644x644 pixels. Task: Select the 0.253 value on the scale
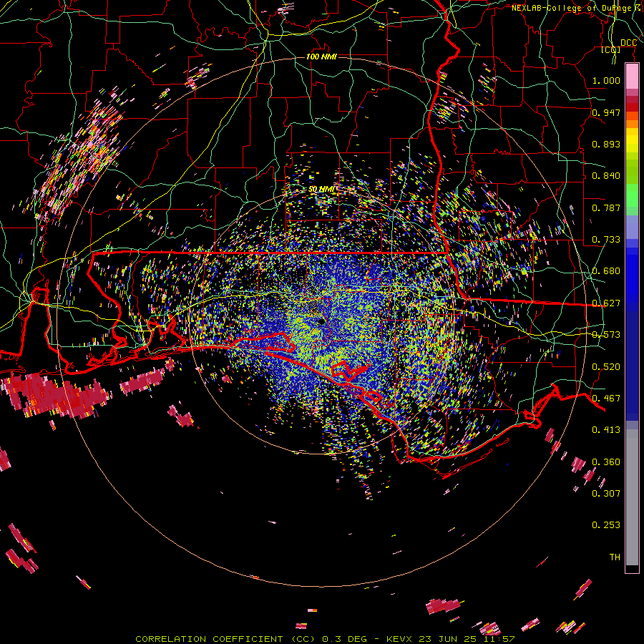click(606, 525)
